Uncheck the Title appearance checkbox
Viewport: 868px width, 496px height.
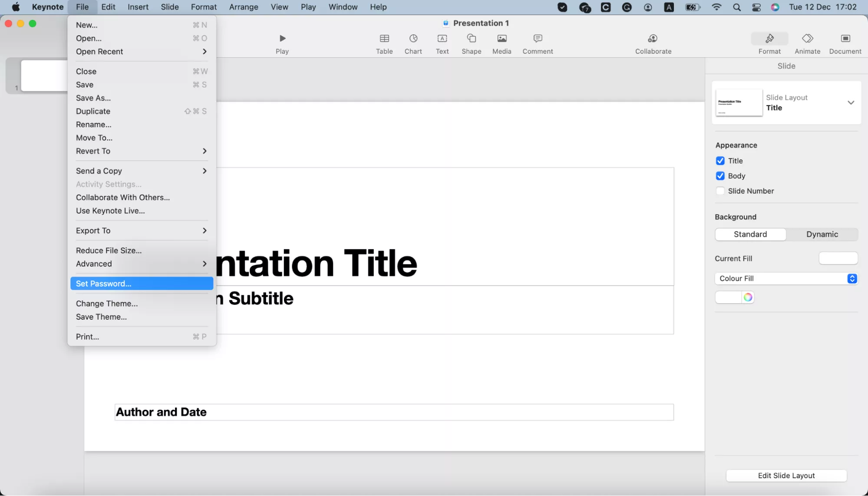tap(720, 161)
